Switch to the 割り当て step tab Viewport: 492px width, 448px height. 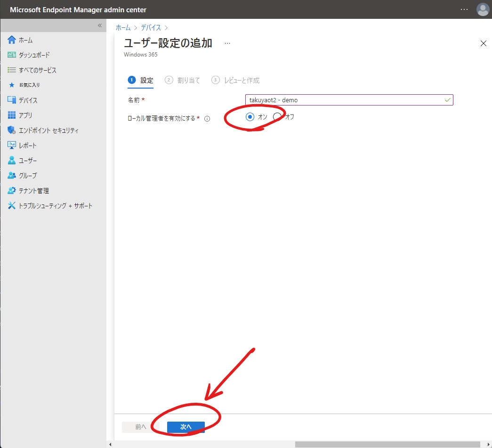click(x=182, y=81)
